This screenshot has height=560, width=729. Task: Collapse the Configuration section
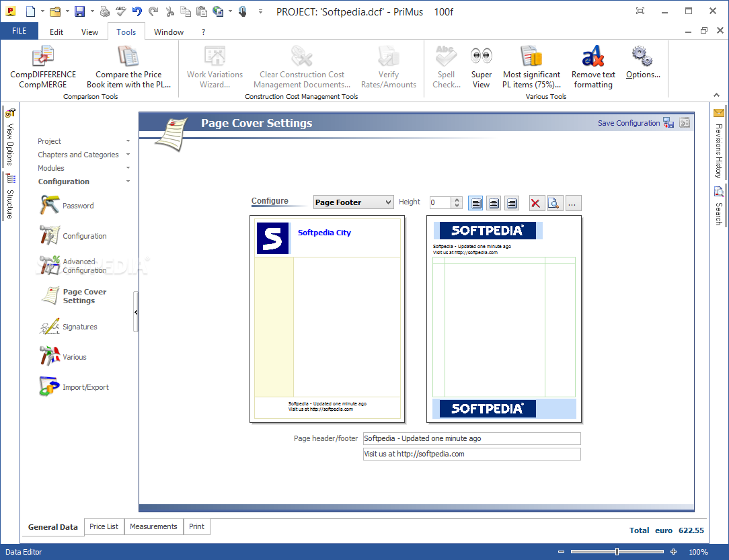click(x=128, y=182)
